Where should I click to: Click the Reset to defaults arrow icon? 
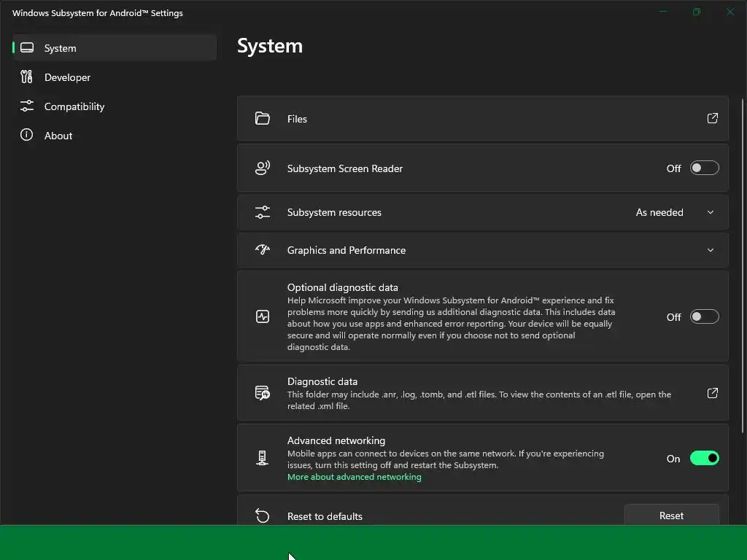pos(262,516)
